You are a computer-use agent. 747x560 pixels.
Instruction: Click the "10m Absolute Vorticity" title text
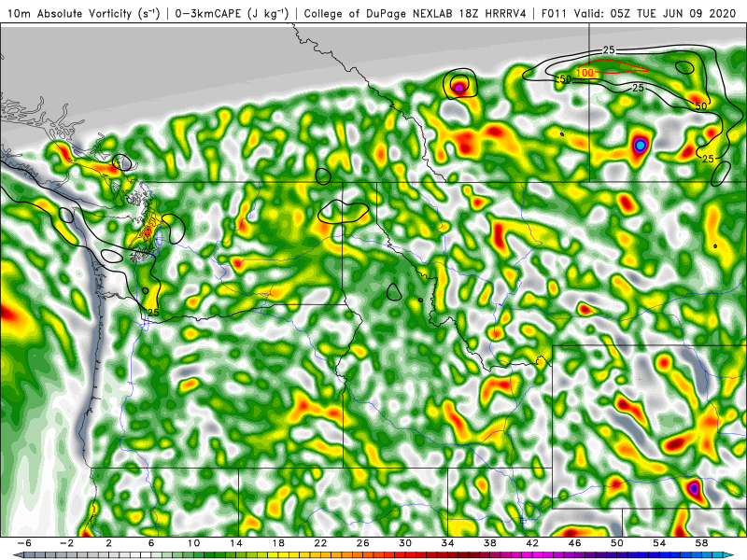pos(69,14)
